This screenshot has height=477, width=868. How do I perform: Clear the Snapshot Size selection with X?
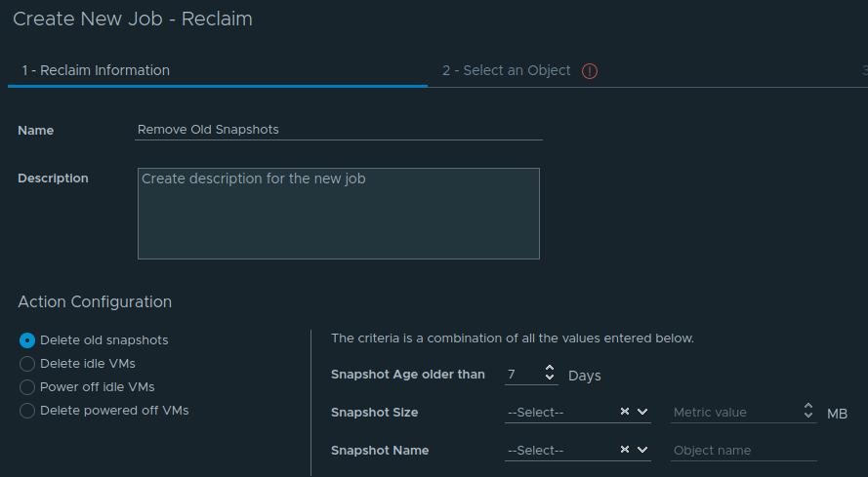[x=625, y=412]
